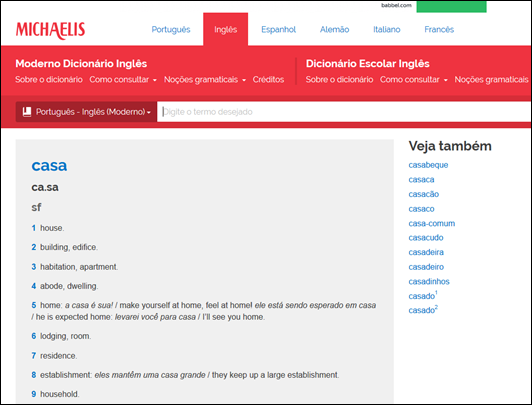Open the Português tab
This screenshot has height=405, width=532.
pos(171,30)
